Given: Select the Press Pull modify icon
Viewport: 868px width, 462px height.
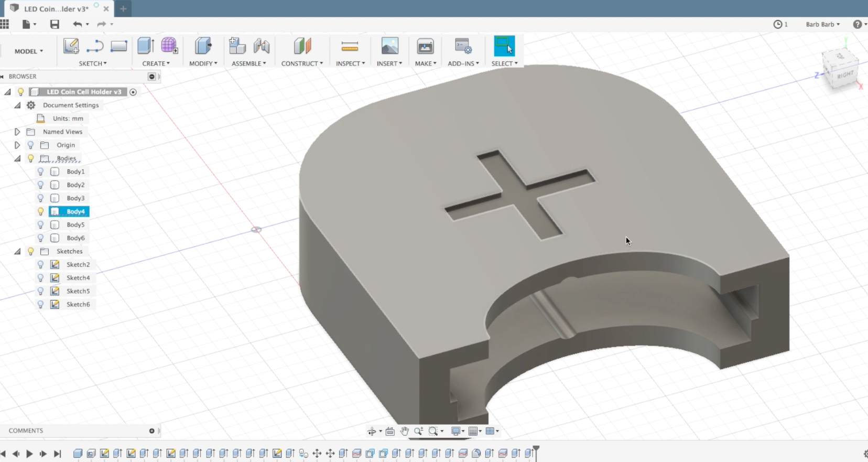Looking at the screenshot, I should pyautogui.click(x=203, y=46).
